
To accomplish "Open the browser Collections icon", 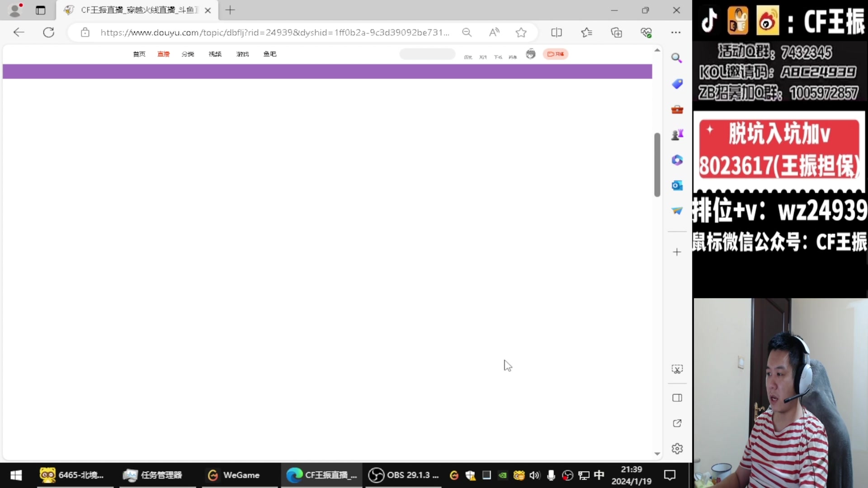I will coord(616,33).
